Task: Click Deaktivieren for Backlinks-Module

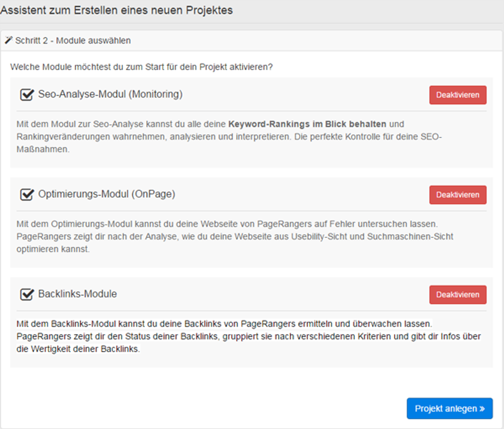Action: pyautogui.click(x=458, y=295)
